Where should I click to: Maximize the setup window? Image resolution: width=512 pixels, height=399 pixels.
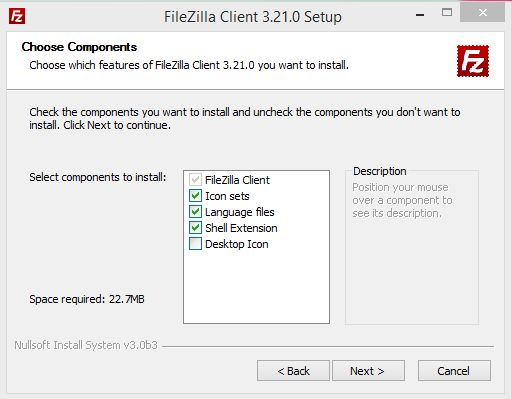click(x=447, y=13)
